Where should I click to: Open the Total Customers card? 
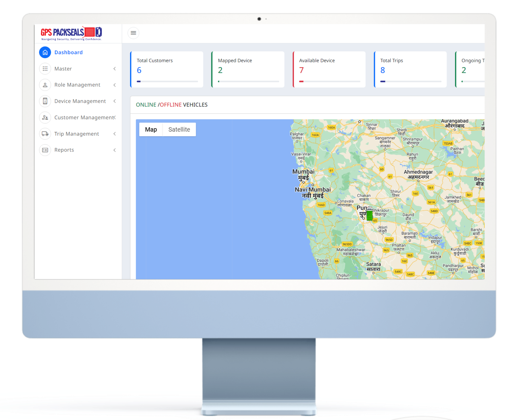[167, 69]
